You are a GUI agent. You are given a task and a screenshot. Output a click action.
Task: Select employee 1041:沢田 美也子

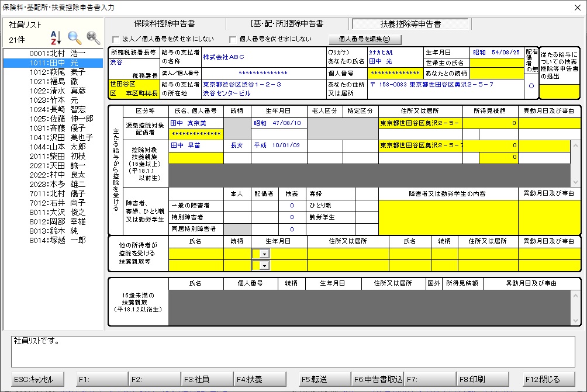53,138
